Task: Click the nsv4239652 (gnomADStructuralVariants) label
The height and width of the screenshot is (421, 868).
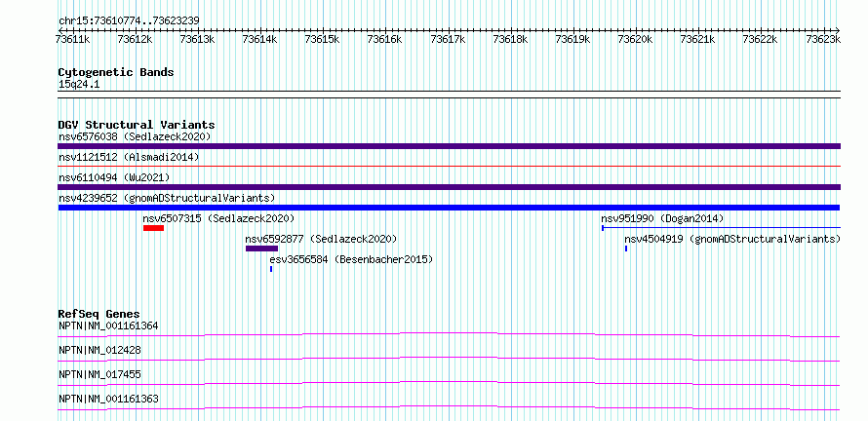Action: [167, 198]
